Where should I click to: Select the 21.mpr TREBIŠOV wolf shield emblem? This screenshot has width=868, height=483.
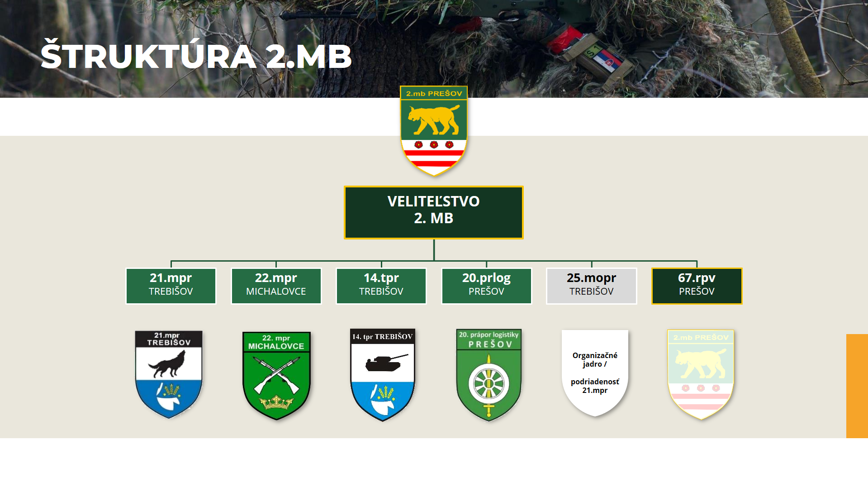click(x=170, y=372)
